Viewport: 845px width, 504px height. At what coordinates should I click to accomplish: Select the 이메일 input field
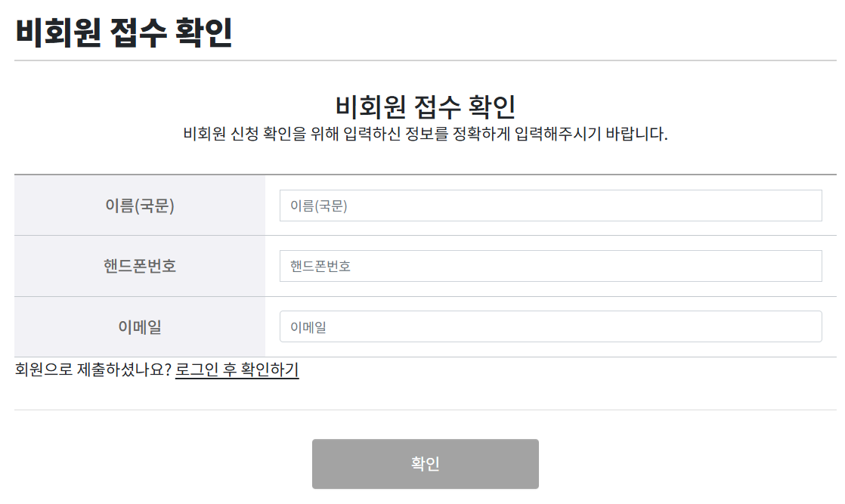(550, 326)
